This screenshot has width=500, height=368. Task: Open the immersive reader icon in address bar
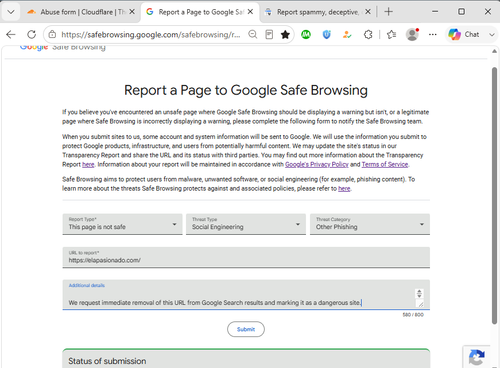(x=269, y=34)
